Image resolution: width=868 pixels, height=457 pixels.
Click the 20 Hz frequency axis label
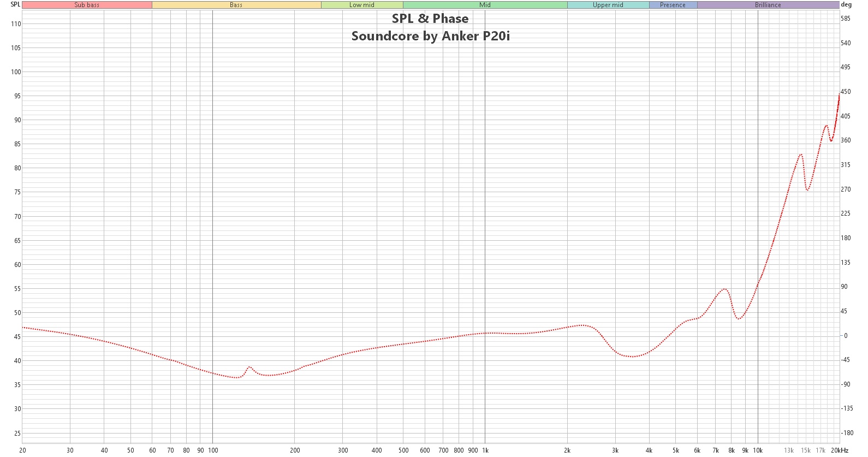pos(22,450)
